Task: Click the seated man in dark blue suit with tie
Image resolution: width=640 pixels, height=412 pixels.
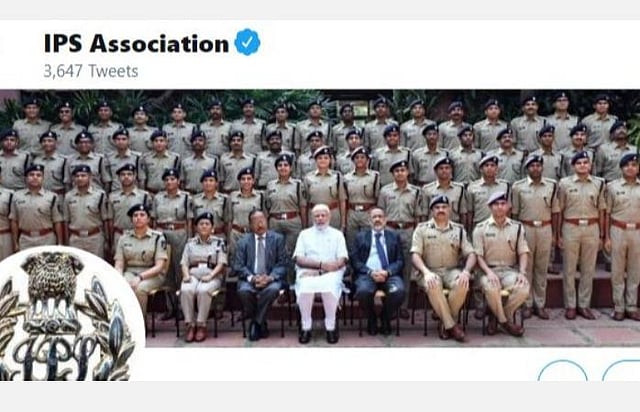Action: coord(378,270)
